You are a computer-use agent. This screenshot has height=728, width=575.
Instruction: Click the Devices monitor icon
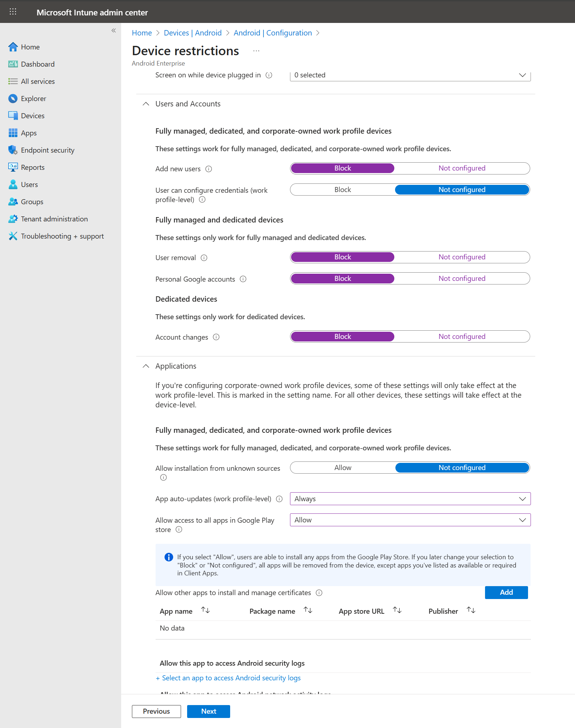click(x=13, y=116)
